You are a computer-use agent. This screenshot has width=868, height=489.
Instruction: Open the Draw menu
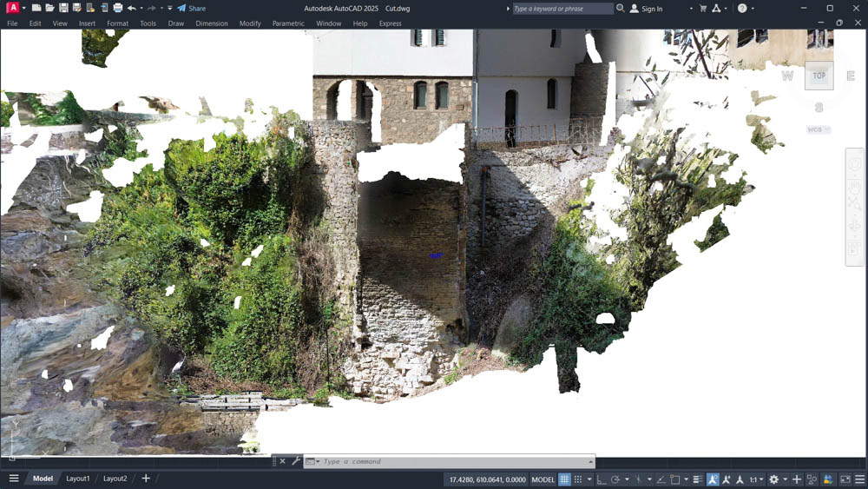[x=176, y=23]
